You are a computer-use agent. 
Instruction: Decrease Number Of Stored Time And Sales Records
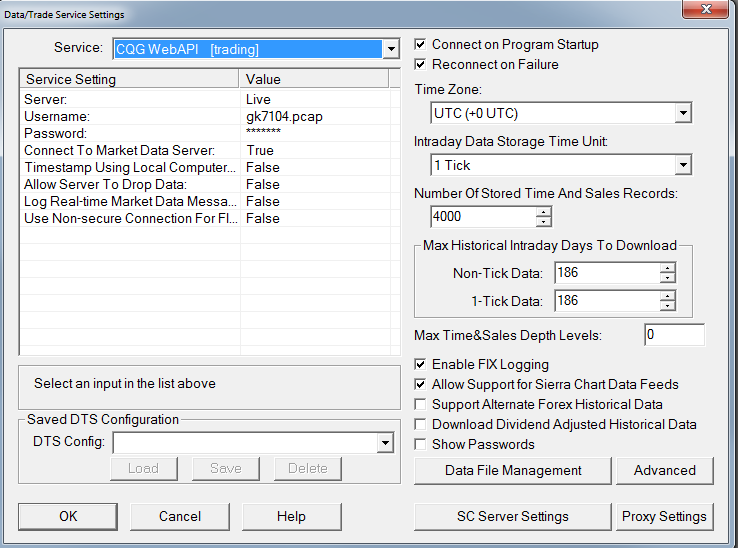click(543, 222)
